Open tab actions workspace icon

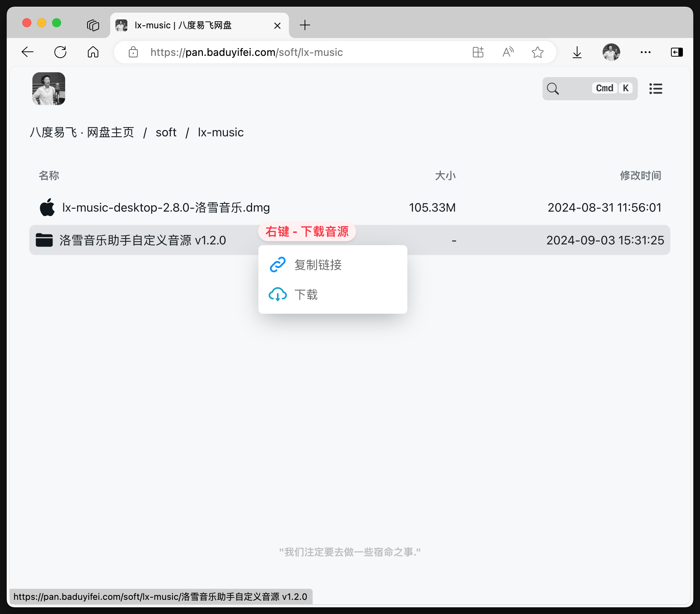93,25
